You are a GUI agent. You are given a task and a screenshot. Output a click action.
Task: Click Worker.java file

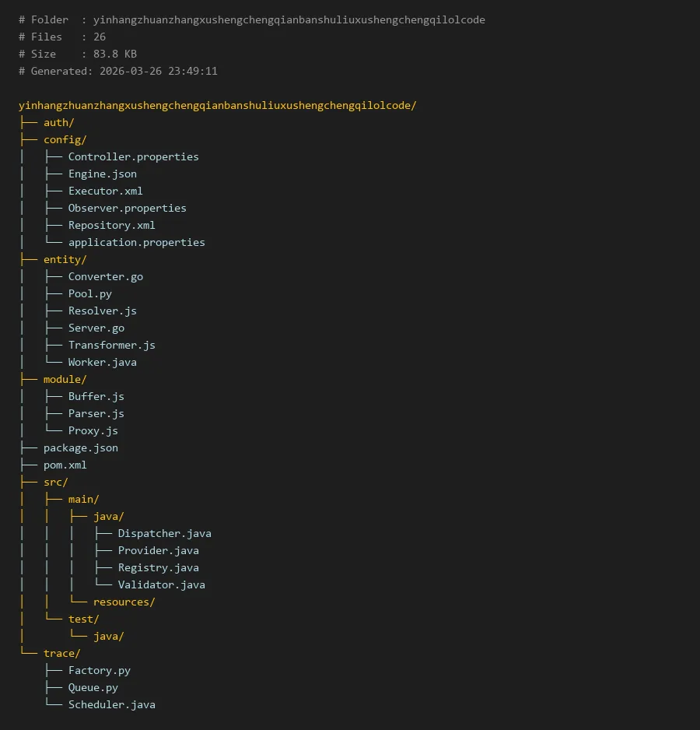click(102, 362)
